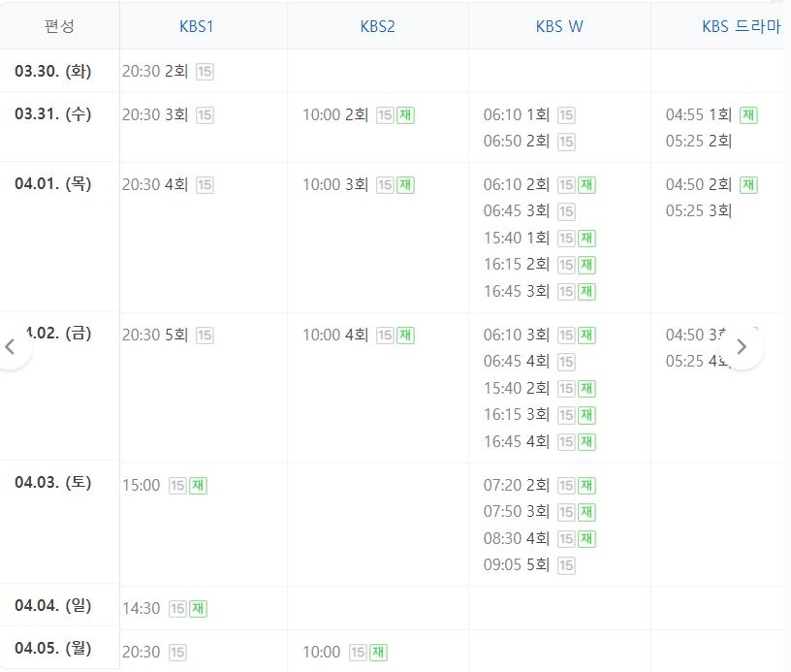The image size is (791, 672).
Task: Select the 03.31. (수) date row
Action: (53, 114)
